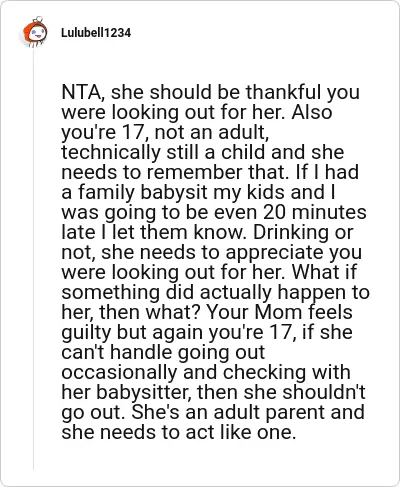Collapse the comment thread using vertical line
This screenshot has height=487, width=400.
pos(33,259)
